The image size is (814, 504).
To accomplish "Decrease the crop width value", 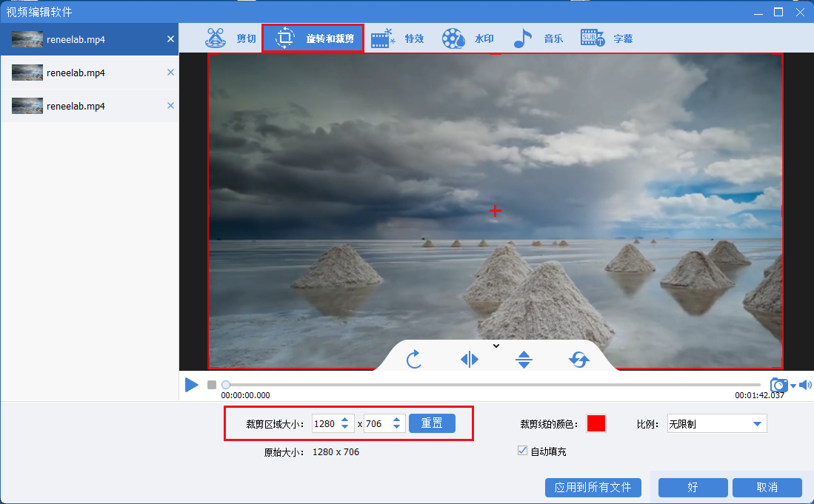I will tap(344, 428).
